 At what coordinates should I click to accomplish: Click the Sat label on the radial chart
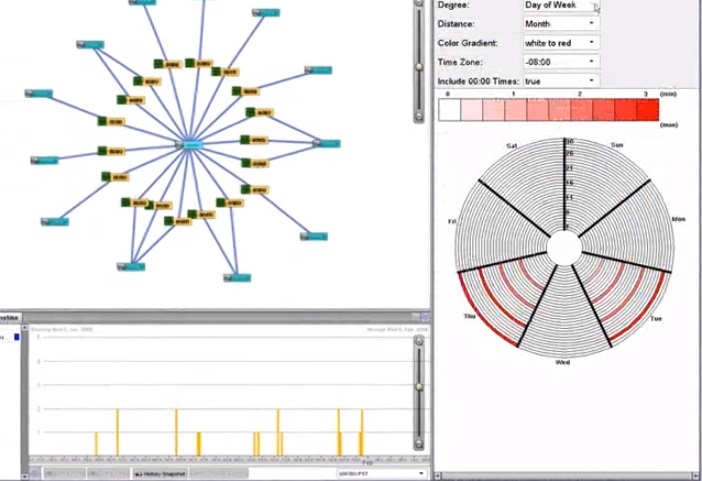tap(512, 146)
